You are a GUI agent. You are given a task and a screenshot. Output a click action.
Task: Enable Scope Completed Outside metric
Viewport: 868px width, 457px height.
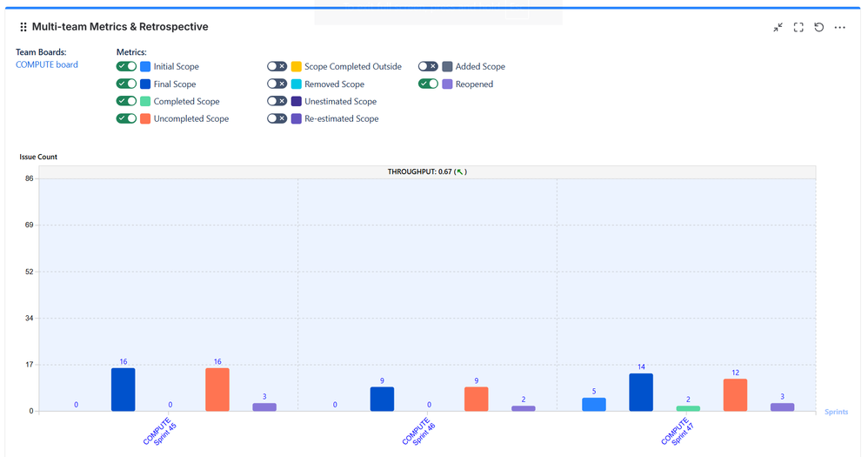pyautogui.click(x=277, y=66)
